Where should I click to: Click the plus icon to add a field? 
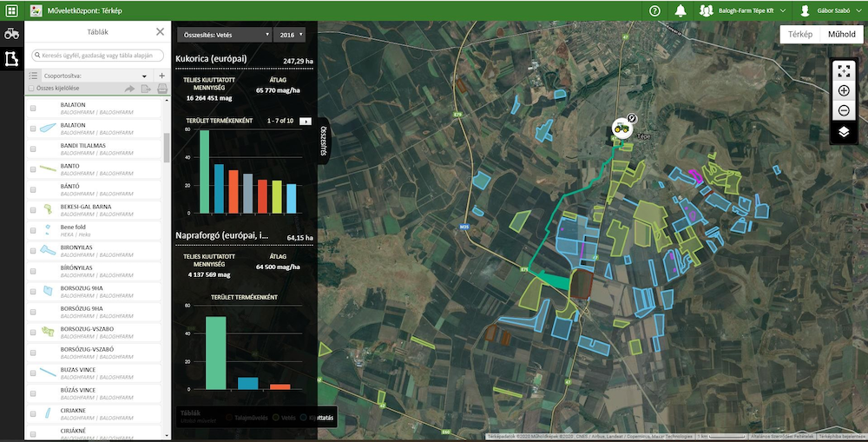pos(161,76)
